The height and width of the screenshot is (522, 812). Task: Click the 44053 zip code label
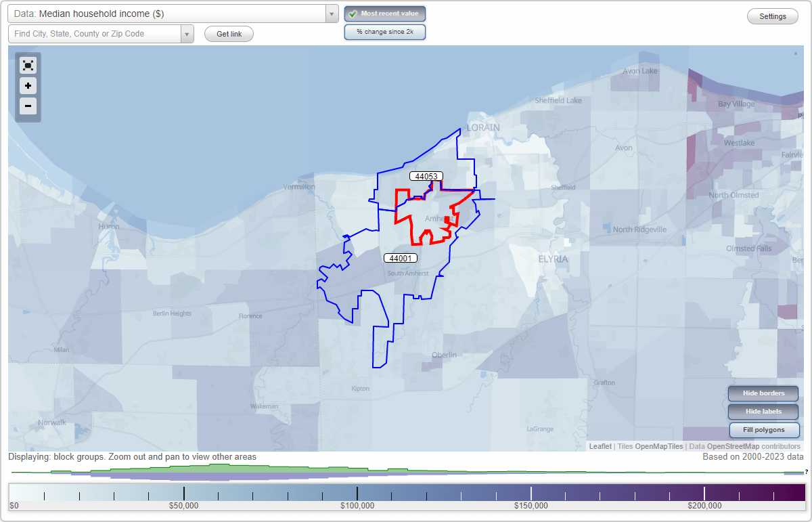tap(426, 176)
